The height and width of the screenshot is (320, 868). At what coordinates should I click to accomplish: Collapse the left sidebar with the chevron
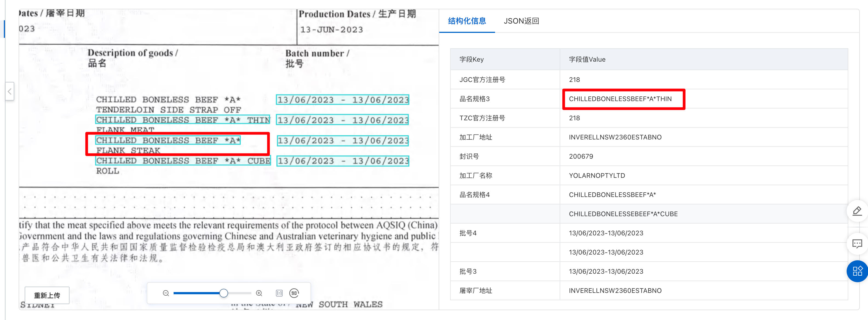[x=9, y=92]
